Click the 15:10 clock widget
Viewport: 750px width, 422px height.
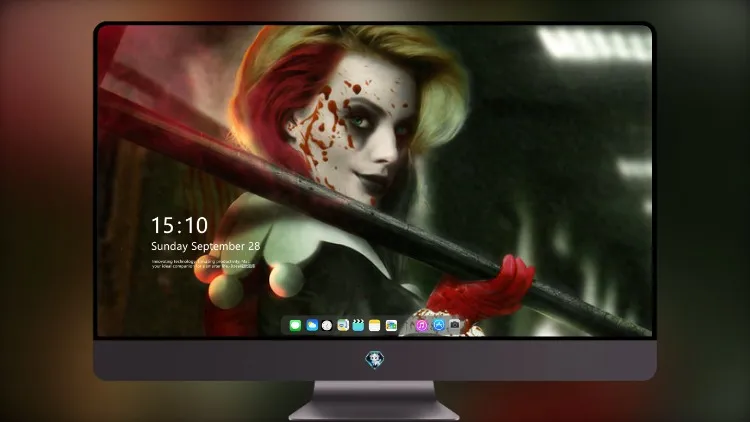click(179, 225)
